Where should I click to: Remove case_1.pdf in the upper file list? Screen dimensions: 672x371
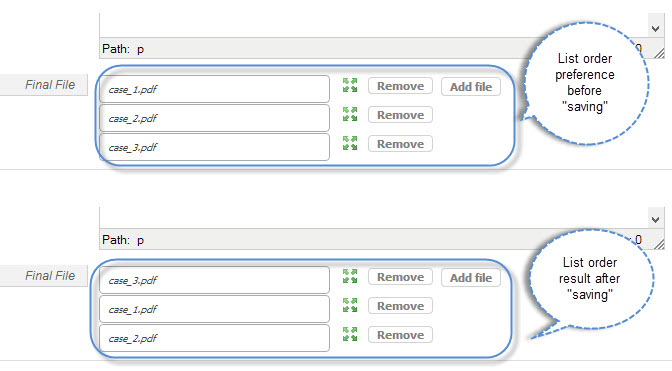click(x=400, y=86)
